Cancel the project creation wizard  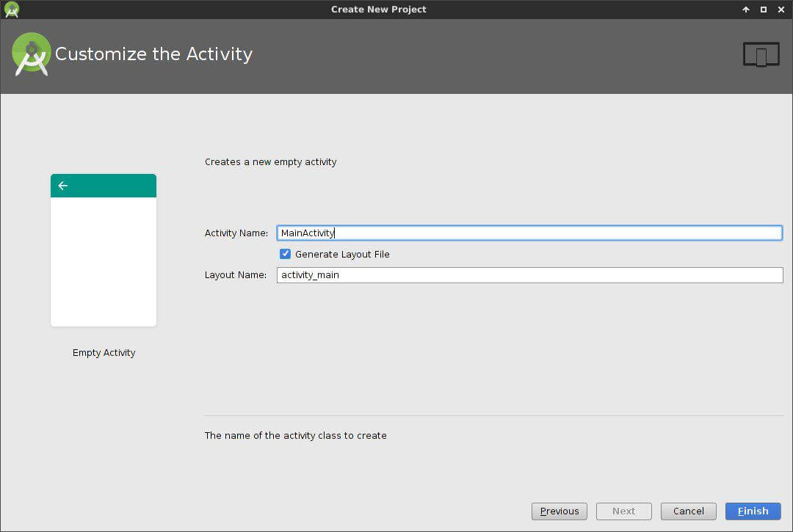pos(689,511)
